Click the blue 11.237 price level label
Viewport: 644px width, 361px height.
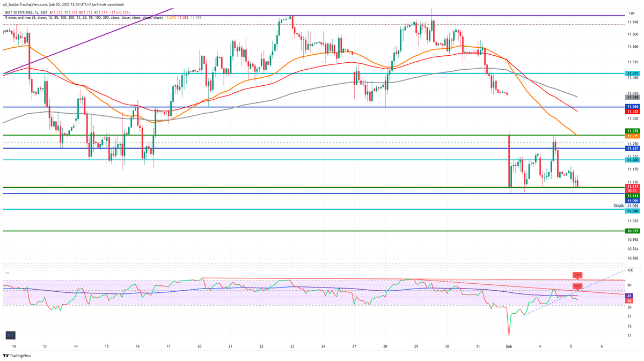(632, 148)
